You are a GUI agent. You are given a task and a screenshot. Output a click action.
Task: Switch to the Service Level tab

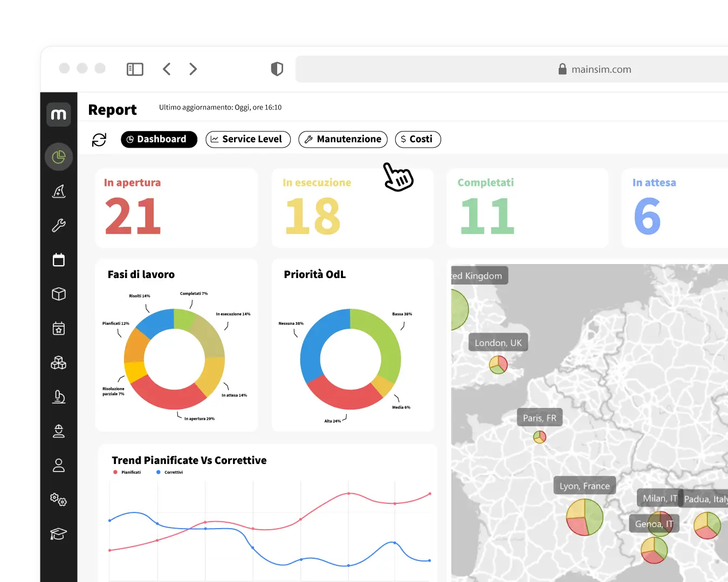point(248,139)
